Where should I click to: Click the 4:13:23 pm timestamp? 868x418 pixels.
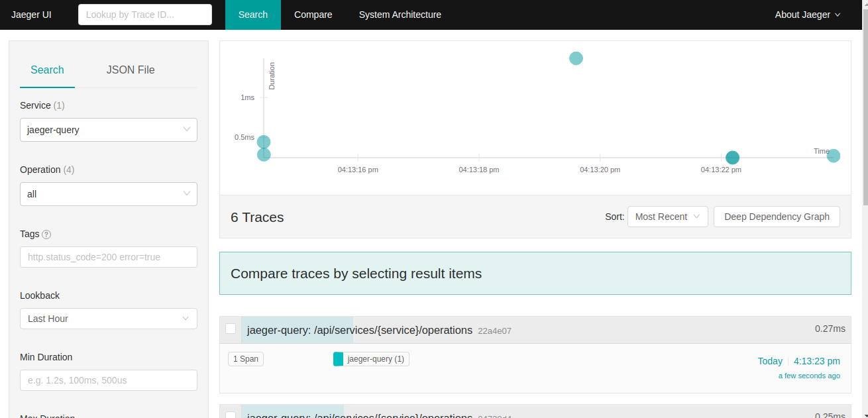pos(817,361)
